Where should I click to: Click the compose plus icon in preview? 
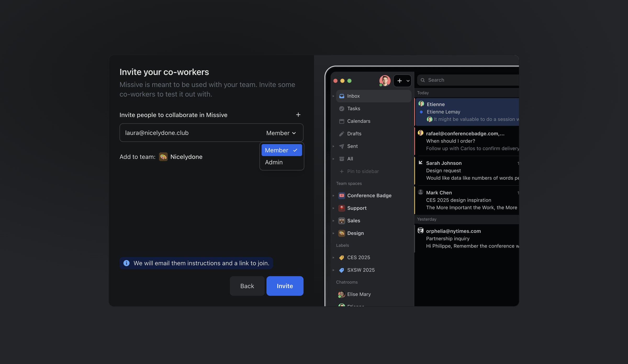pos(399,81)
